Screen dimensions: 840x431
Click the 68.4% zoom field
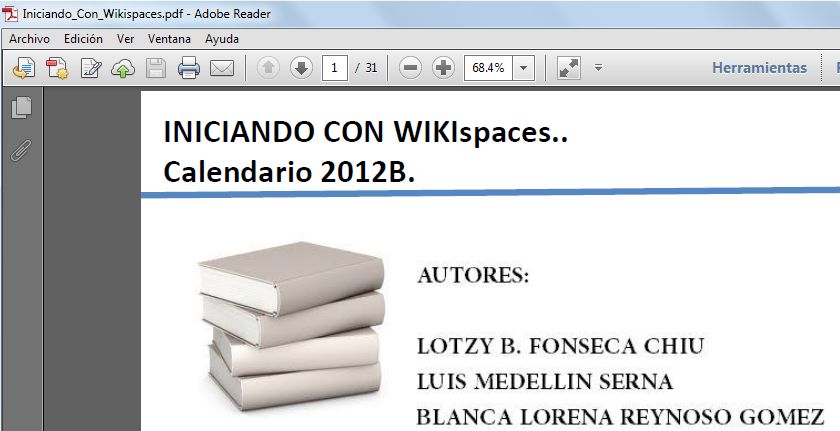[x=488, y=68]
